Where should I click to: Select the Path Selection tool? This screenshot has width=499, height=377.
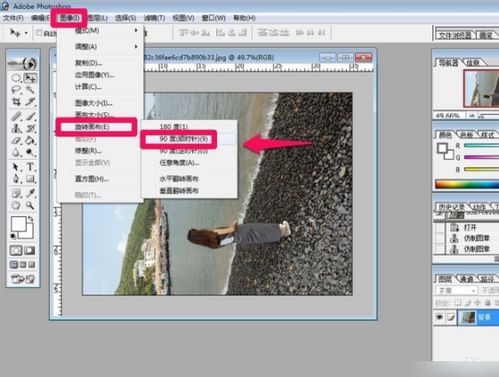point(16,167)
